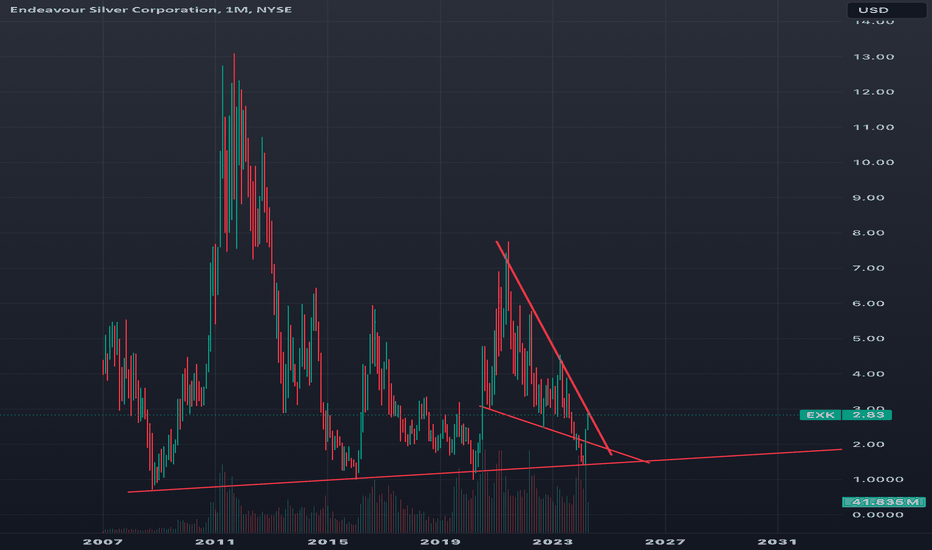Screen dimensions: 932x550
Task: Click the 12.00 price axis label
Action: tap(874, 92)
